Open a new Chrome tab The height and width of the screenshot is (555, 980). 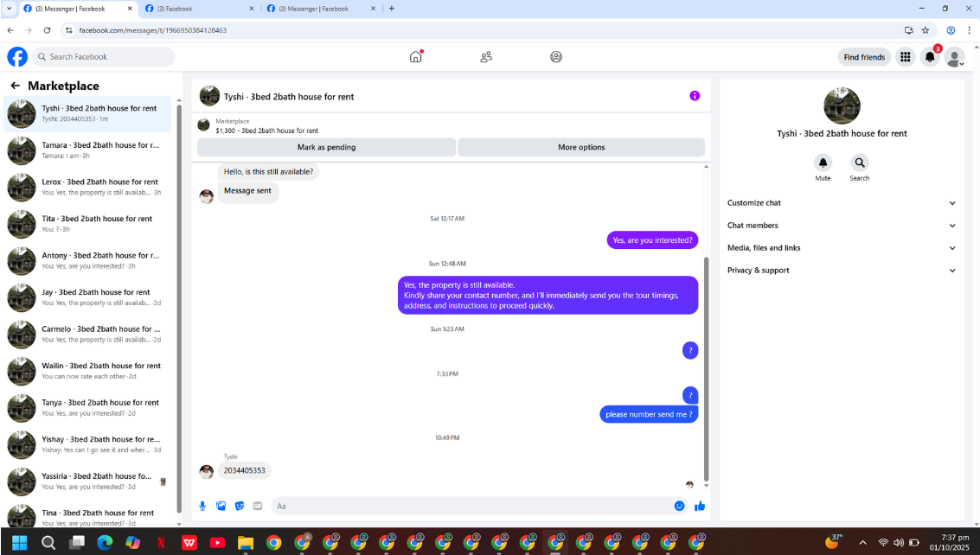tap(391, 9)
